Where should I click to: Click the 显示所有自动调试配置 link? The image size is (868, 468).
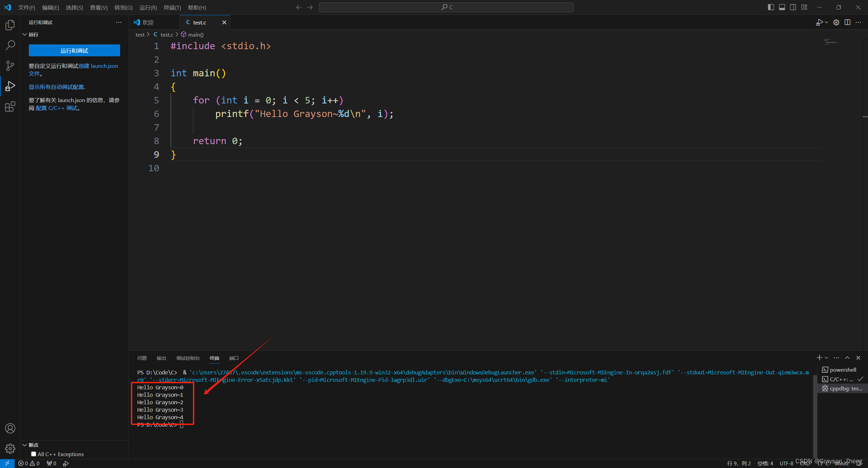click(57, 87)
